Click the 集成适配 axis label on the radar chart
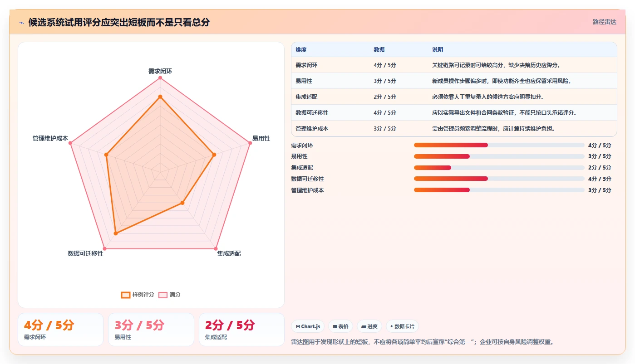Image resolution: width=635 pixels, height=364 pixels. (229, 253)
